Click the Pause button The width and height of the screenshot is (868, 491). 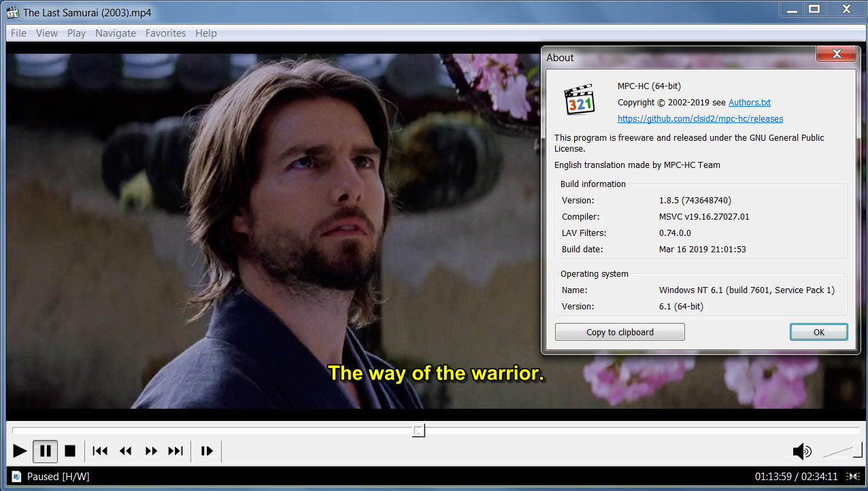click(x=45, y=451)
